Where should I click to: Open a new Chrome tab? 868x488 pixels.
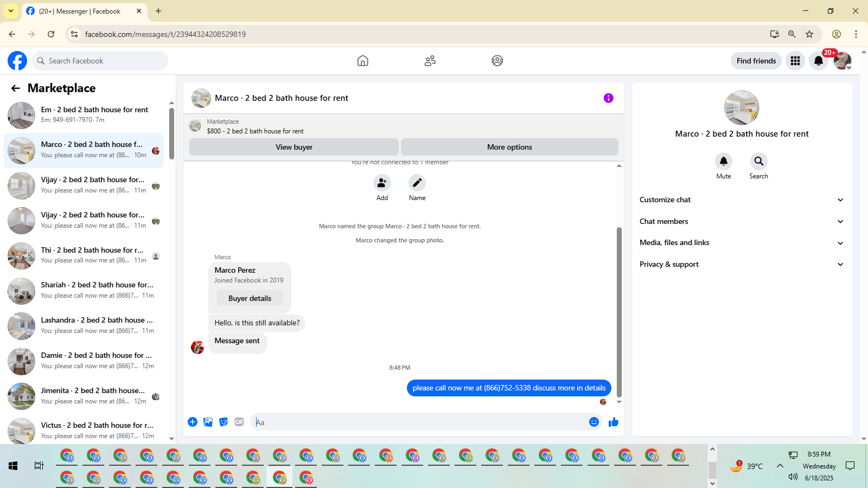click(158, 11)
